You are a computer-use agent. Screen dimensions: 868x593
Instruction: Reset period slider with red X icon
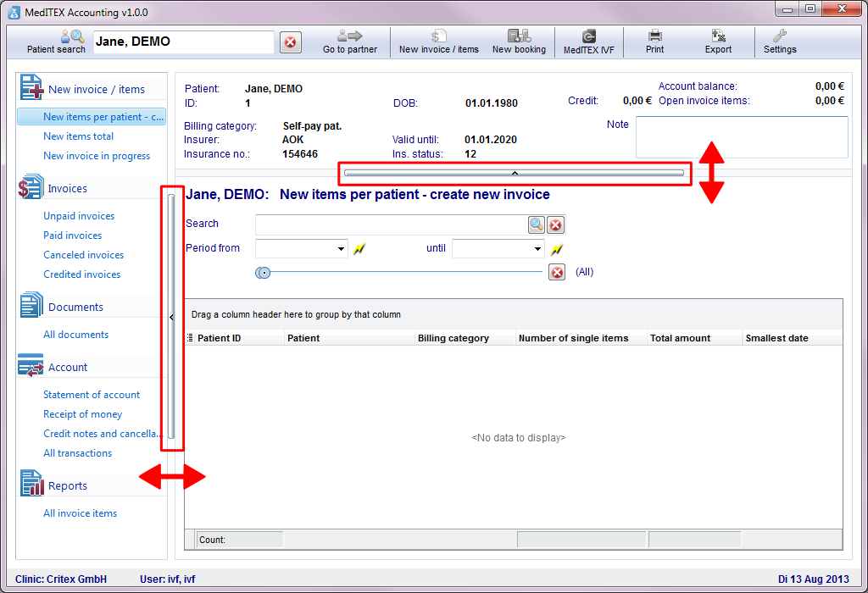557,272
